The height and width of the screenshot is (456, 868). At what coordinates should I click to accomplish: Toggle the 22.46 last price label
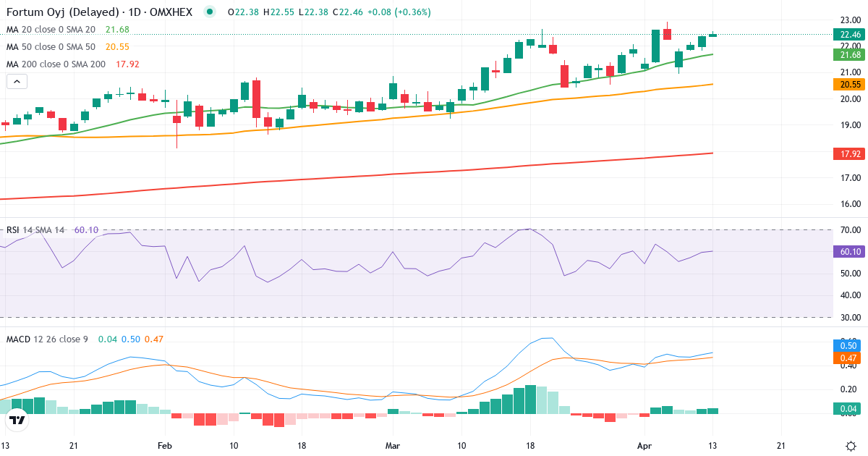click(848, 34)
